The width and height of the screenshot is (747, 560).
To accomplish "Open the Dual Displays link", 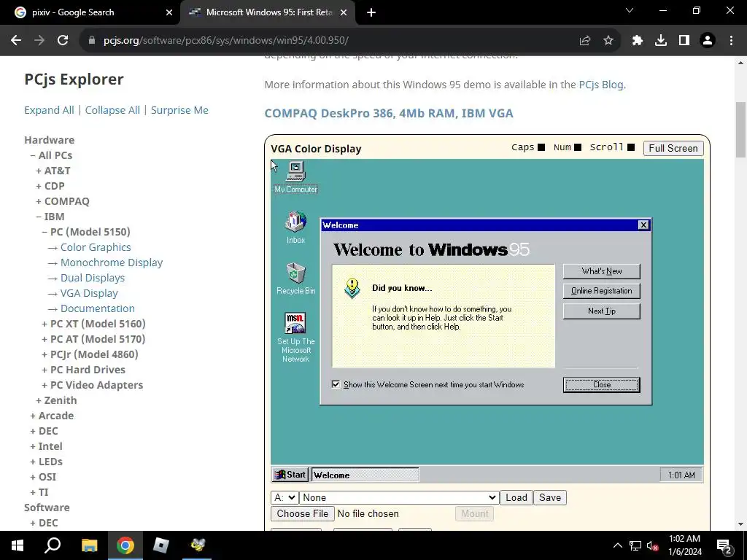I will [93, 278].
